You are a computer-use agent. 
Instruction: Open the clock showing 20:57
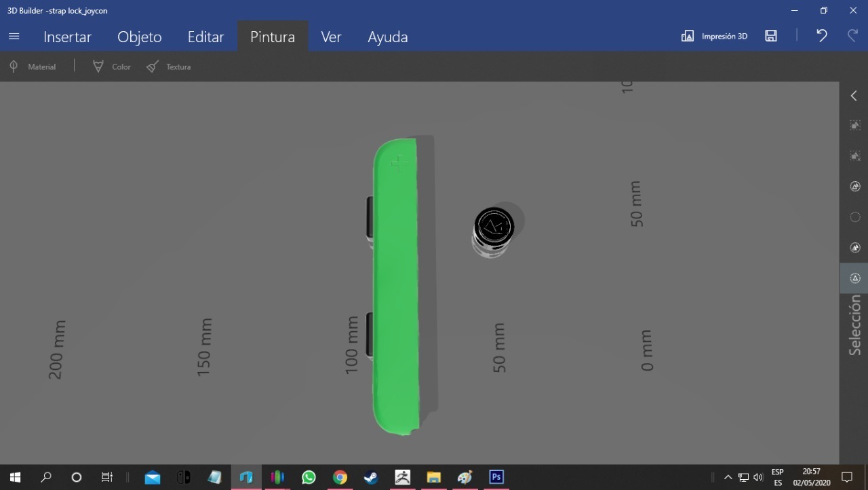point(812,477)
